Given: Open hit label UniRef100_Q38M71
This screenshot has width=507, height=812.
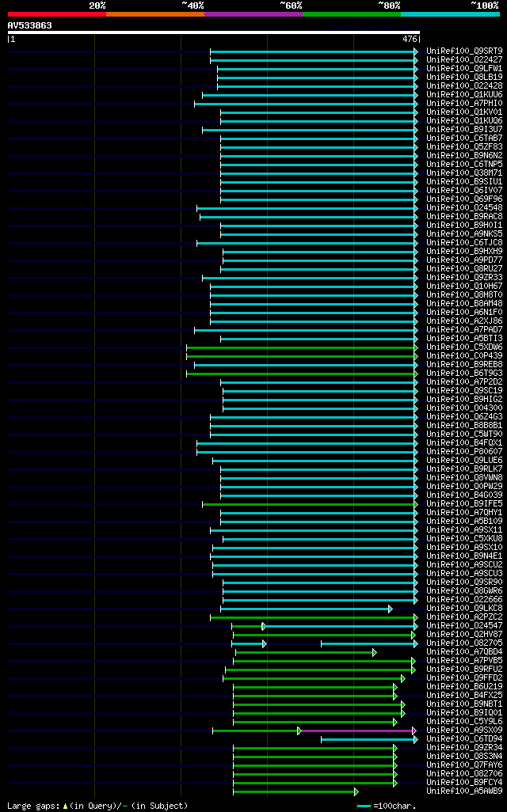Looking at the screenshot, I should [x=464, y=173].
